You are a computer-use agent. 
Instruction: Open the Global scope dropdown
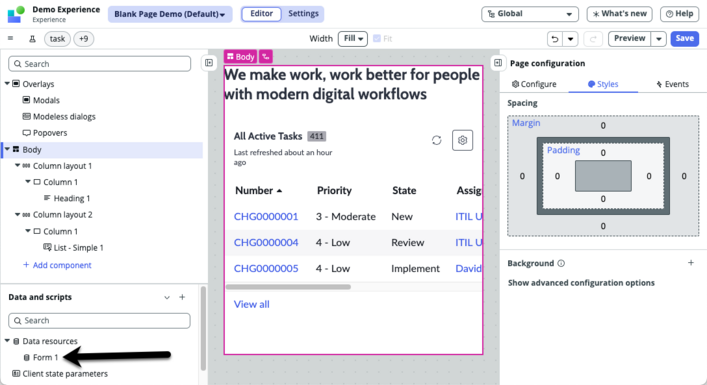pyautogui.click(x=530, y=14)
